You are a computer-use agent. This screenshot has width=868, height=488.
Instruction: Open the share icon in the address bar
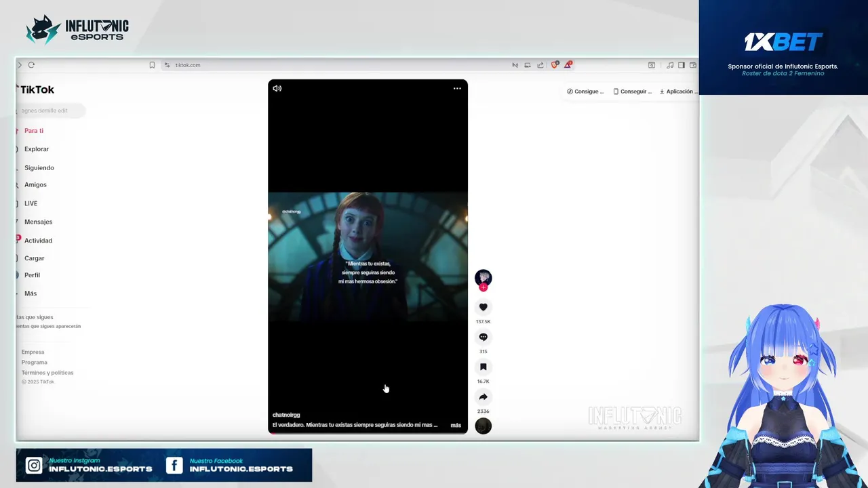coord(540,65)
